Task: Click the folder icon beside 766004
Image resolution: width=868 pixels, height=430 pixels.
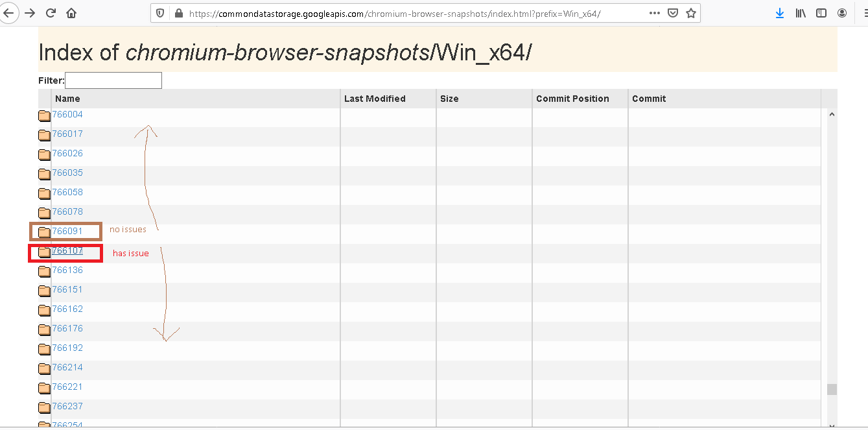Action: (x=43, y=115)
